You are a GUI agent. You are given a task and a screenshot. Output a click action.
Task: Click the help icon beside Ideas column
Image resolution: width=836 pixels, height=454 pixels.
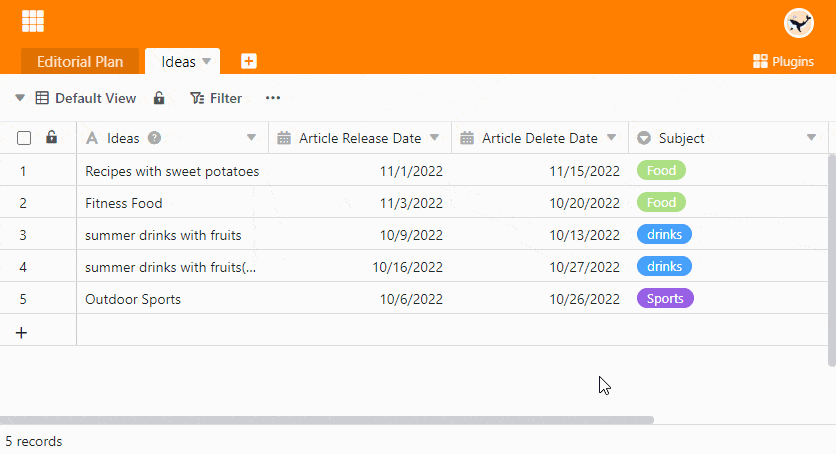pos(155,138)
